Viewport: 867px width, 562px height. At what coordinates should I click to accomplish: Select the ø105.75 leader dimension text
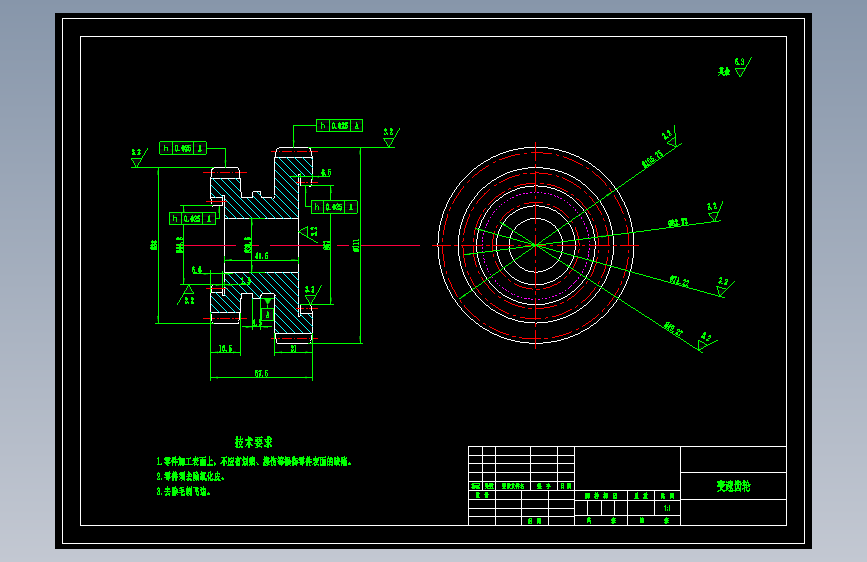(652, 159)
